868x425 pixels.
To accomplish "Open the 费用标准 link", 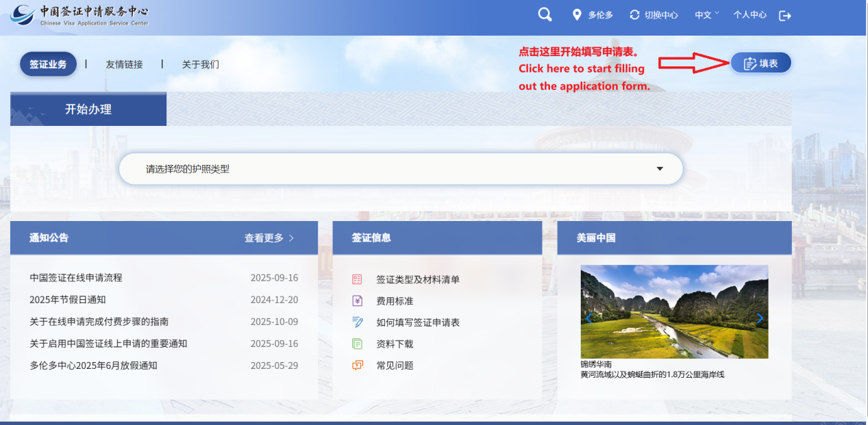I will [x=395, y=300].
